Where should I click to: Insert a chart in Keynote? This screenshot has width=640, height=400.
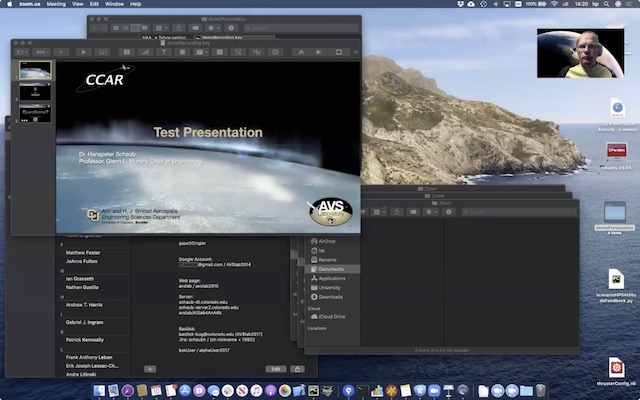coord(145,52)
